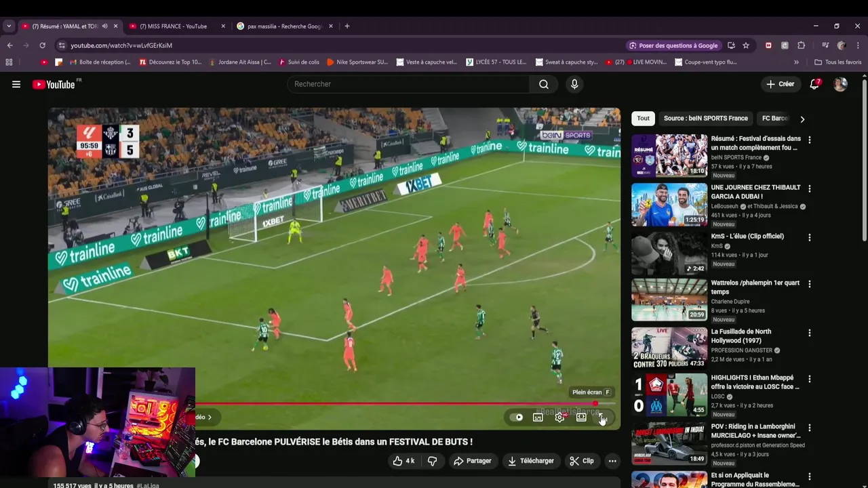Open UNE JOURNEE CHEZ THIBAULT GARCIA thumbnail
The image size is (868, 488).
point(669,204)
